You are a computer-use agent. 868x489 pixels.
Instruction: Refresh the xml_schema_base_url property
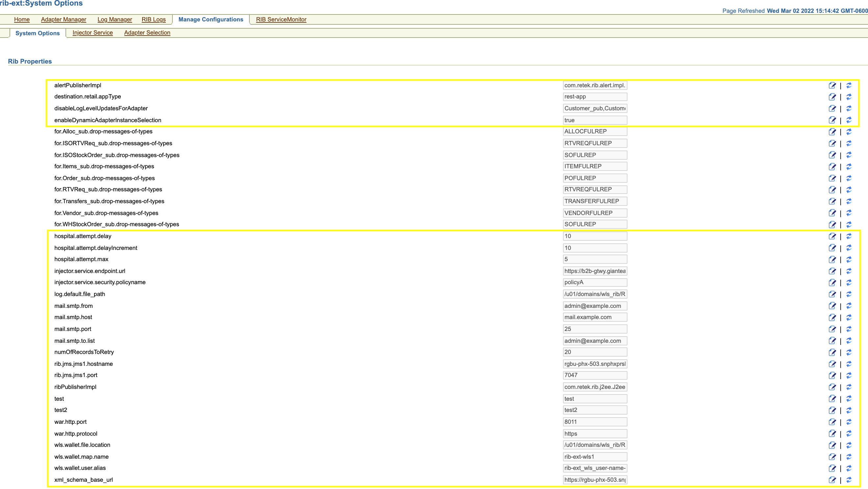[849, 480]
